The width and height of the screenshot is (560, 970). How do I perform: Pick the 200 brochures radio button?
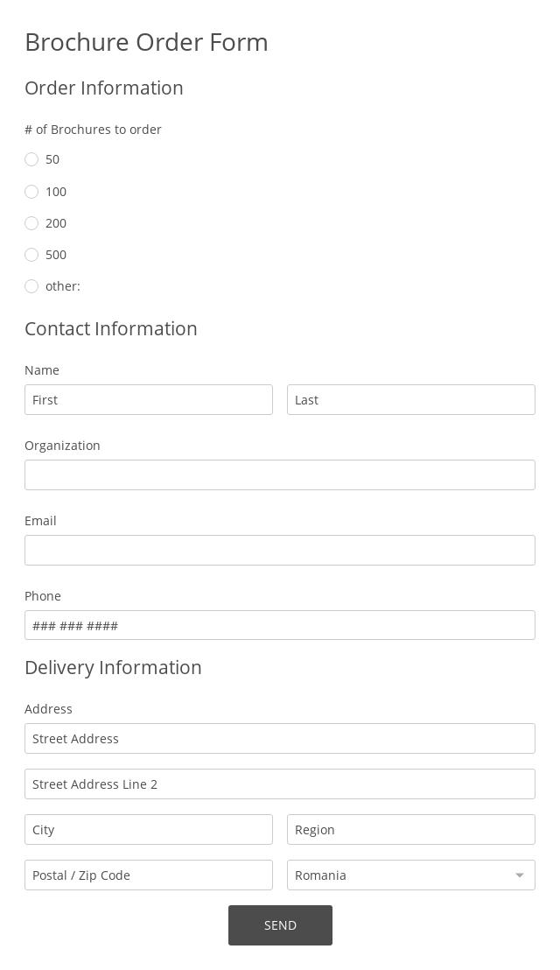pyautogui.click(x=31, y=223)
